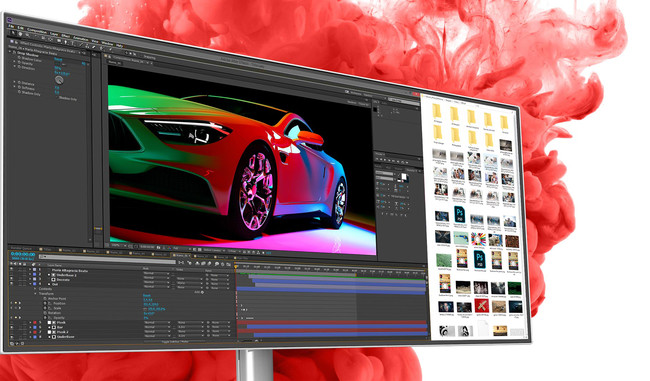Viewport: 650px width, 381px height.
Task: Open blend mode dropdown for layer 5 Plonk
Action: 157,323
